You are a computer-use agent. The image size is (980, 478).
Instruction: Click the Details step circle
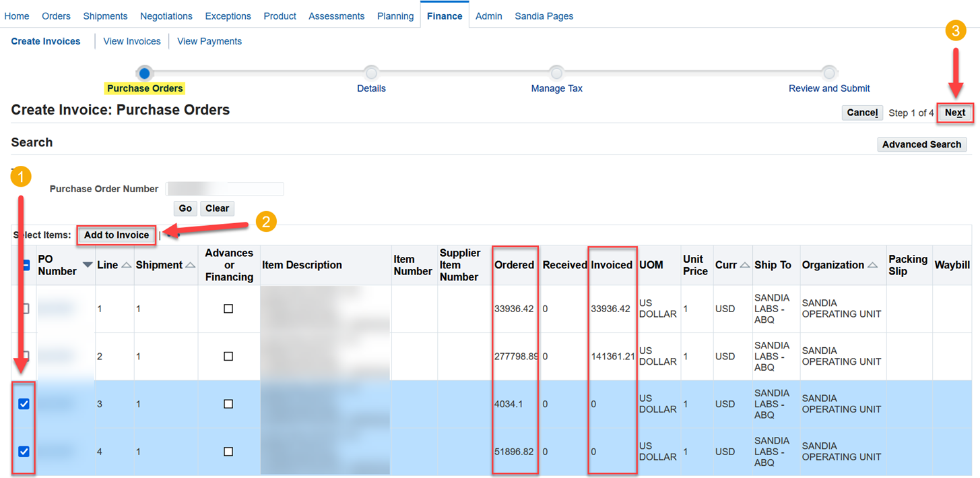pyautogui.click(x=371, y=73)
